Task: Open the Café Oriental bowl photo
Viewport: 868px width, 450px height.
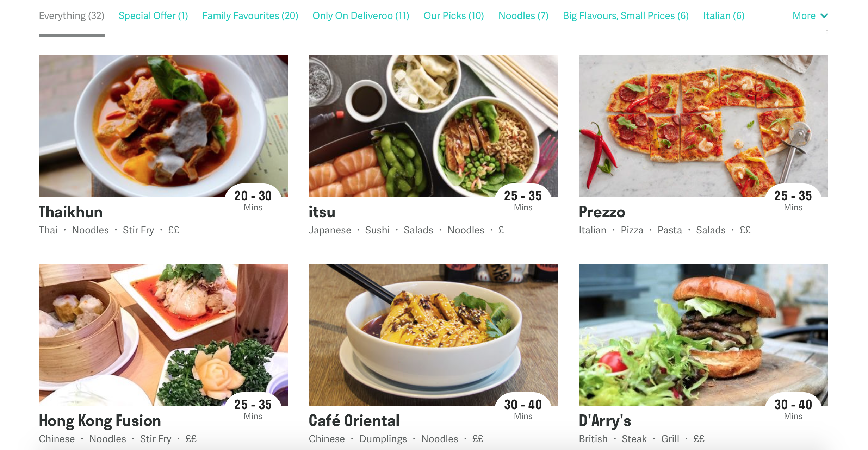Action: point(433,335)
